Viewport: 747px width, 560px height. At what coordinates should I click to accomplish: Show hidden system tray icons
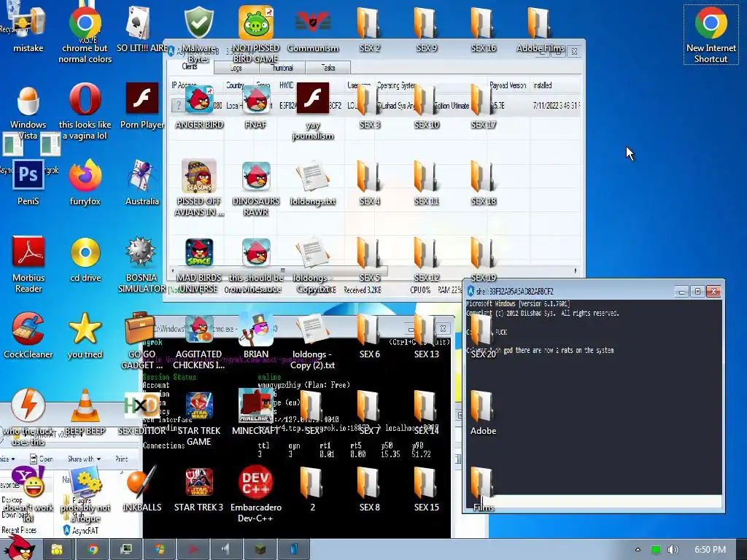(638, 550)
